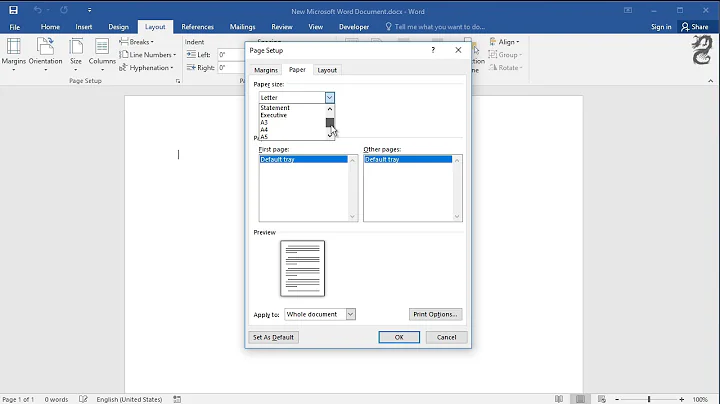Switch to the Design ribbon tab
The width and height of the screenshot is (720, 404).
[118, 27]
